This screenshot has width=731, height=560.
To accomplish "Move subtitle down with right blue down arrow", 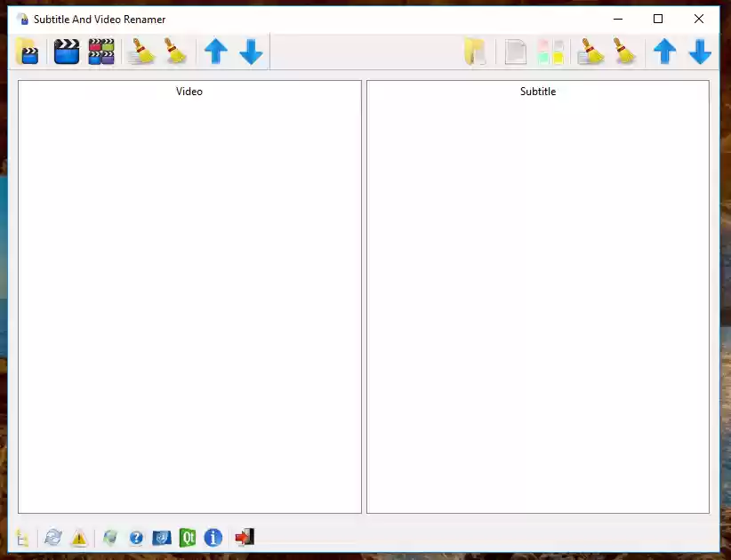I will pyautogui.click(x=700, y=52).
